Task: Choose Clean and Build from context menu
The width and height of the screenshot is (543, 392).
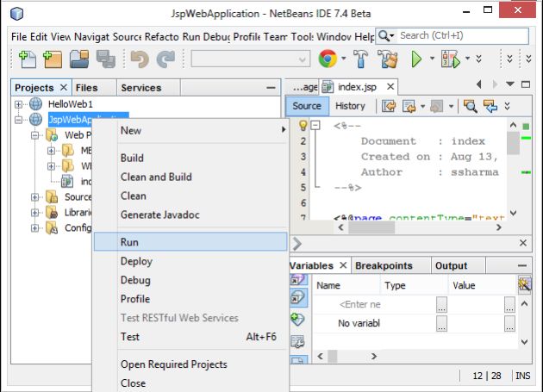Action: pyautogui.click(x=190, y=177)
